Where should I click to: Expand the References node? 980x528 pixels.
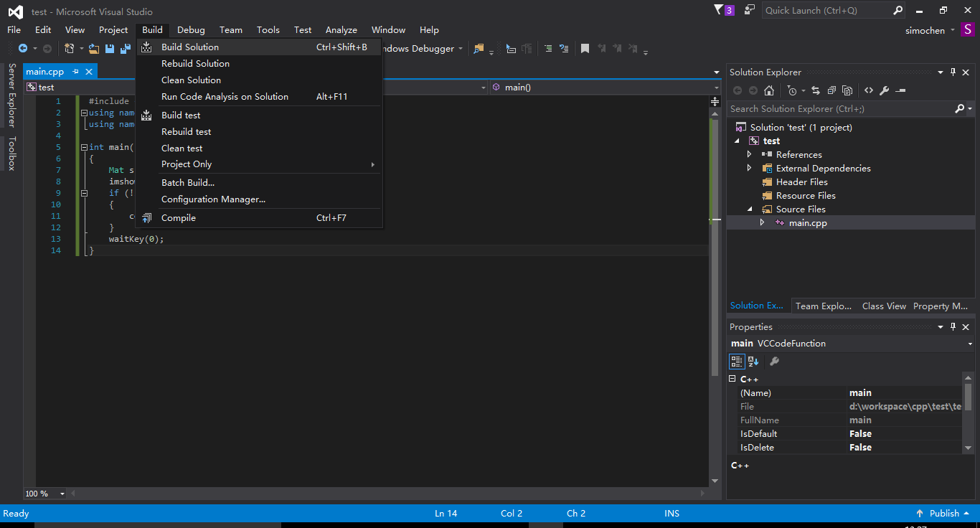[x=750, y=155]
